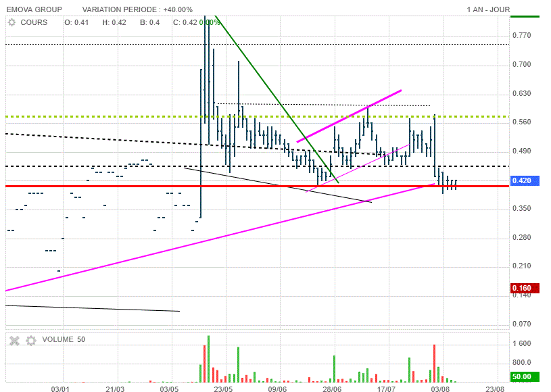Click the 23/08 date axis label
551x392 pixels.
click(495, 389)
